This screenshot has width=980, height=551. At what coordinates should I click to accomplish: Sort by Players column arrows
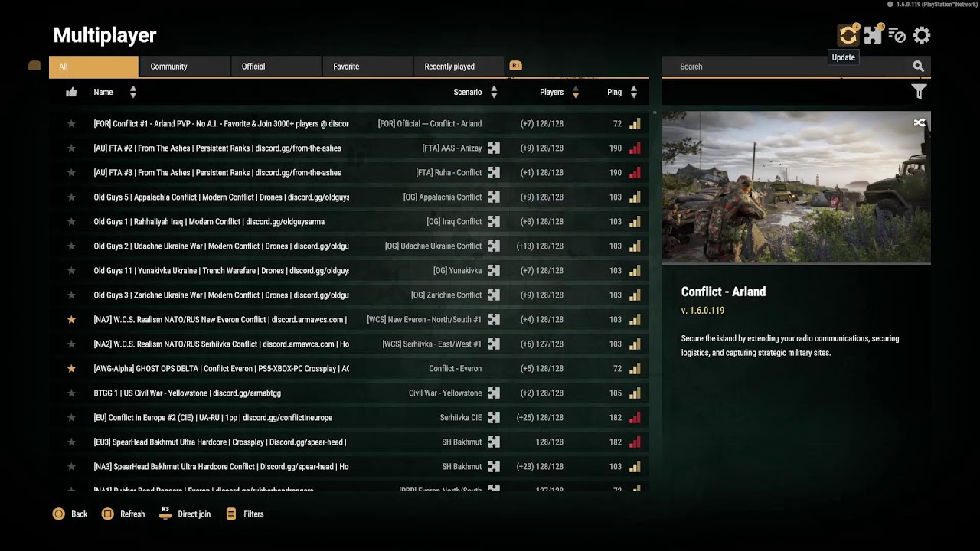tap(575, 92)
